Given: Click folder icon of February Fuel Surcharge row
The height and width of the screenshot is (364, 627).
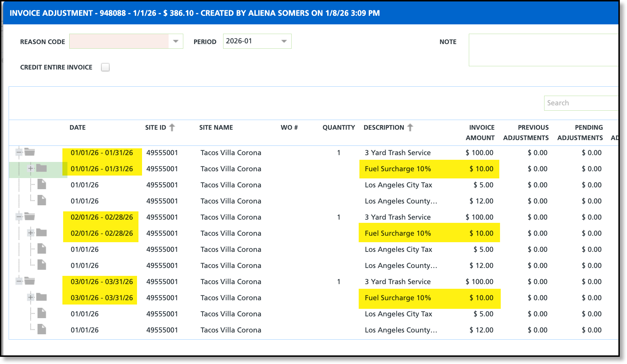Looking at the screenshot, I should [x=42, y=233].
